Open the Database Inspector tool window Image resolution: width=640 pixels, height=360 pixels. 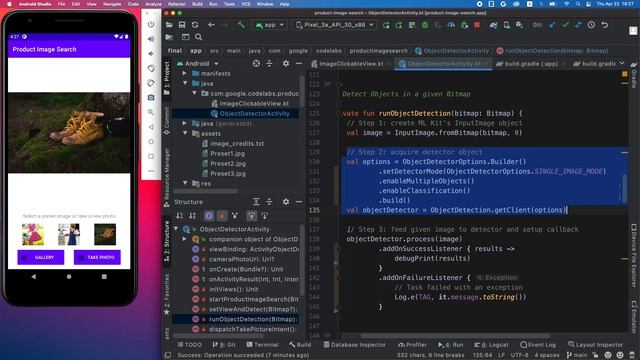click(354, 345)
